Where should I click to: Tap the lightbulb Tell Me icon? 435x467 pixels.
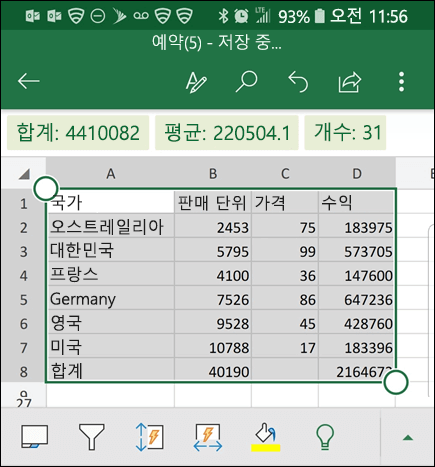coord(324,437)
